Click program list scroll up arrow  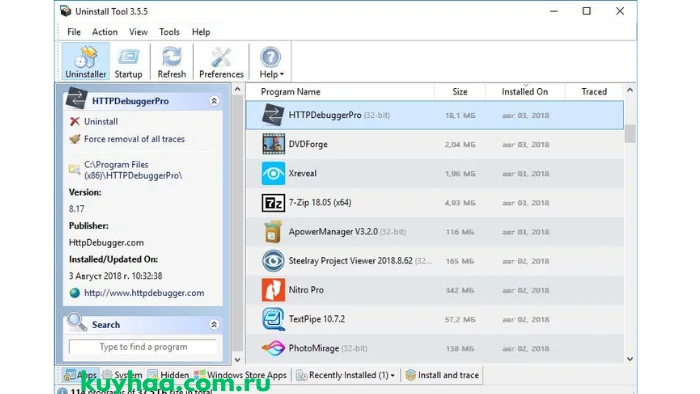pyautogui.click(x=630, y=90)
